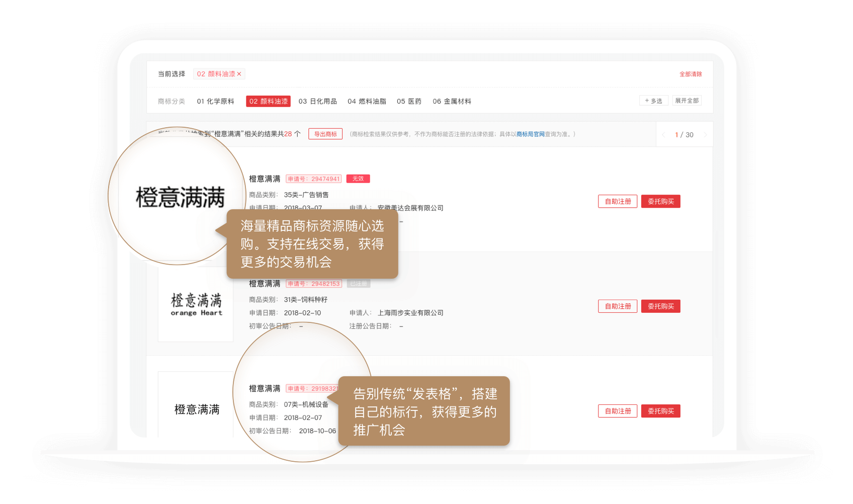This screenshot has height=504, width=853.
Task: Expand all categories via 展开全部
Action: tap(687, 100)
